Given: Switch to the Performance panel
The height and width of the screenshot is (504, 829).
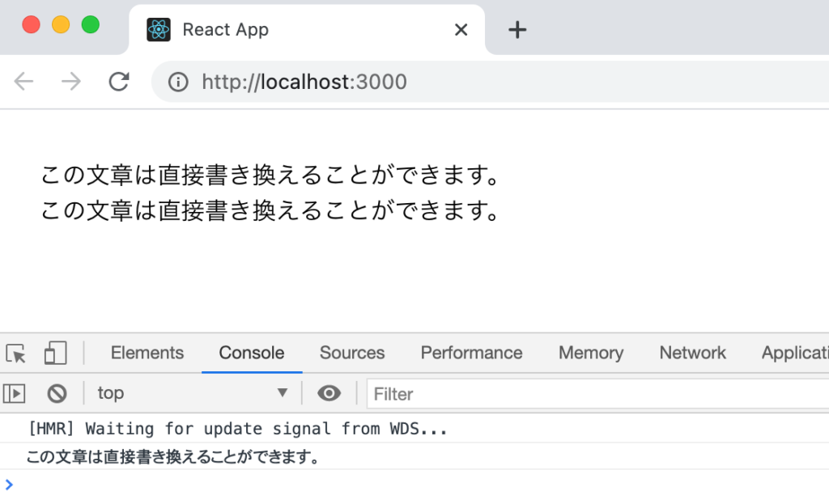Looking at the screenshot, I should click(470, 353).
